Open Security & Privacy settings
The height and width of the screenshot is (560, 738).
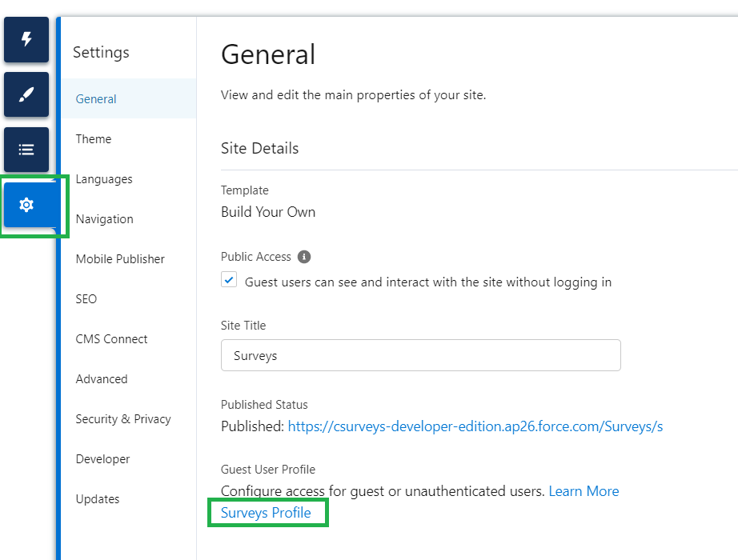point(122,418)
